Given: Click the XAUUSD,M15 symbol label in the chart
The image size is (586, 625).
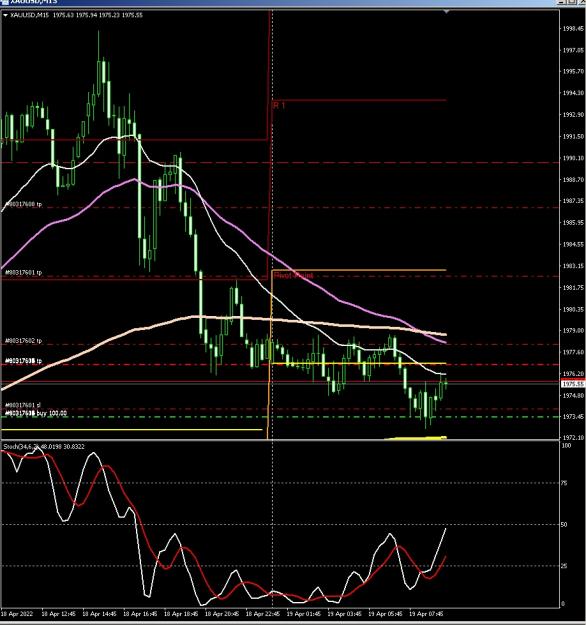Looking at the screenshot, I should pos(29,15).
